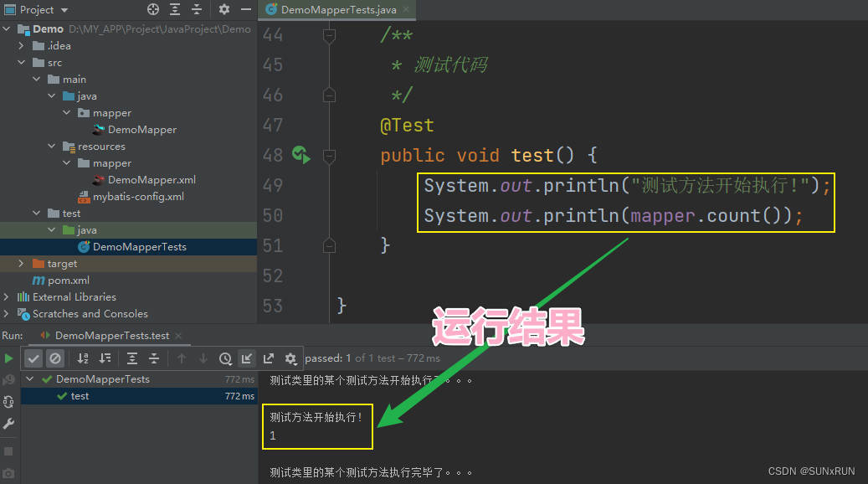Click rerun failed tests icon
Screen dimensions: 868x484
coord(8,380)
